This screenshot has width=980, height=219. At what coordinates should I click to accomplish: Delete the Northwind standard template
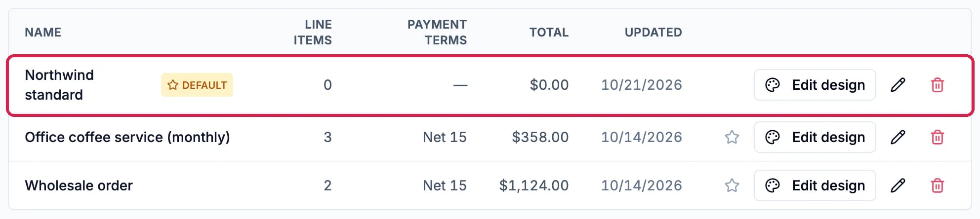point(937,85)
